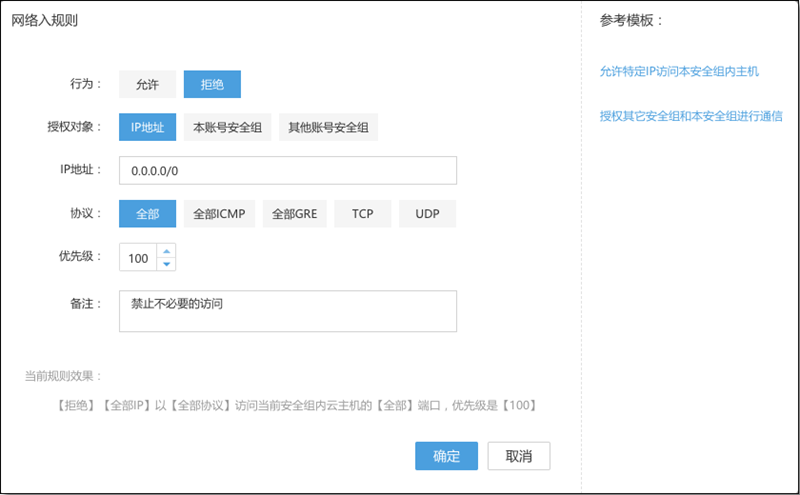
Task: Select the 拒绝 action option
Action: tap(212, 85)
